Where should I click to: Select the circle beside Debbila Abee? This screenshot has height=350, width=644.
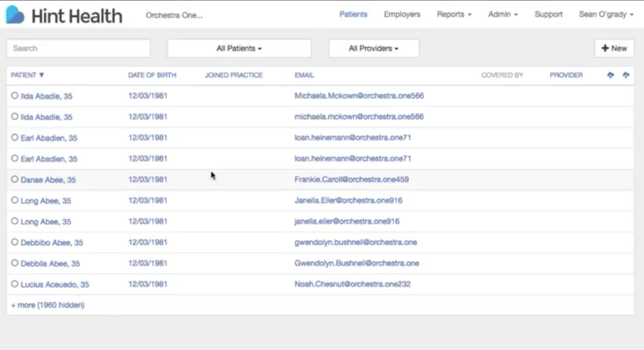(x=15, y=263)
